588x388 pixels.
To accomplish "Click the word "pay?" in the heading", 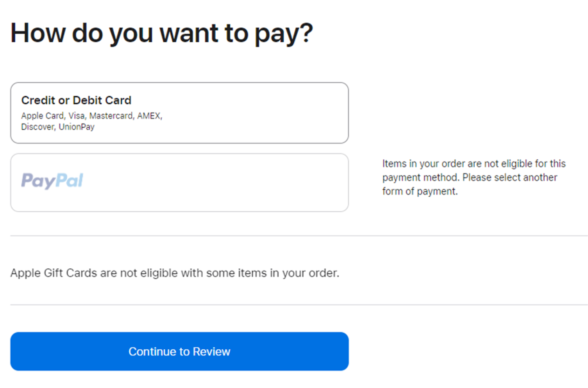I will click(x=284, y=34).
